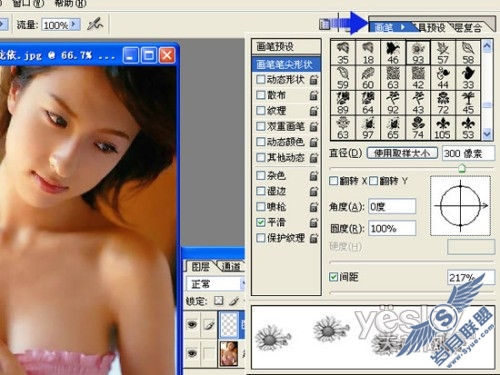Screen dimensions: 500x375
Task: Select the photo layer thumbnail
Action: pos(229,353)
